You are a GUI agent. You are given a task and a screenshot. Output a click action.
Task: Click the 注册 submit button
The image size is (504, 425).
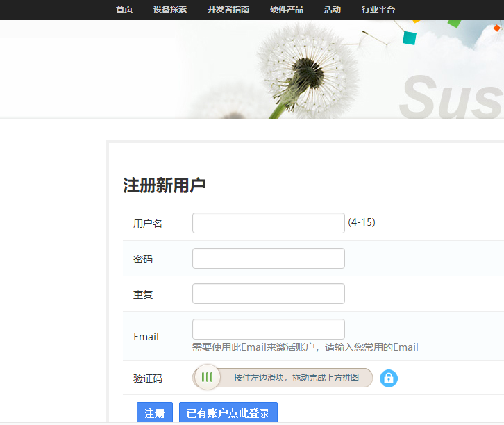tap(155, 412)
